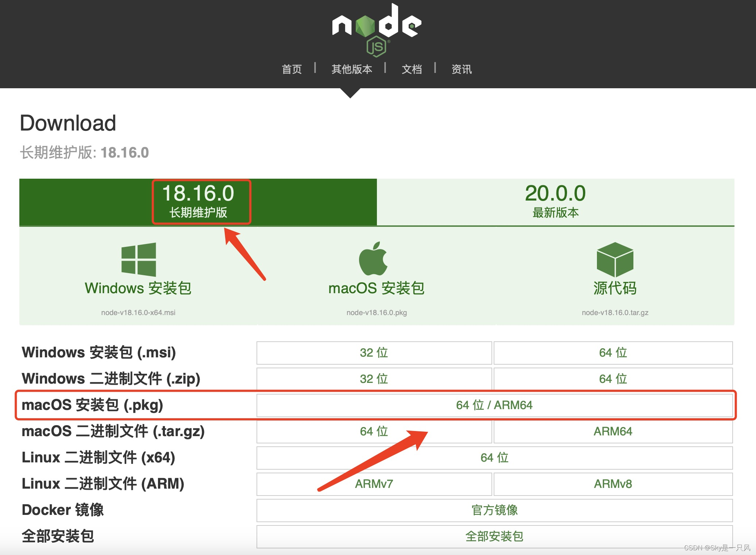The height and width of the screenshot is (555, 756).
Task: Open the 全部安装包 link in the table
Action: 494,536
